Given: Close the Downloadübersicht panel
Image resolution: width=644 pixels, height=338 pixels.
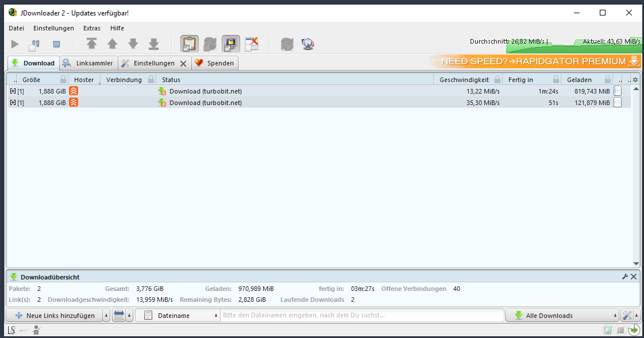Looking at the screenshot, I should [x=634, y=277].
